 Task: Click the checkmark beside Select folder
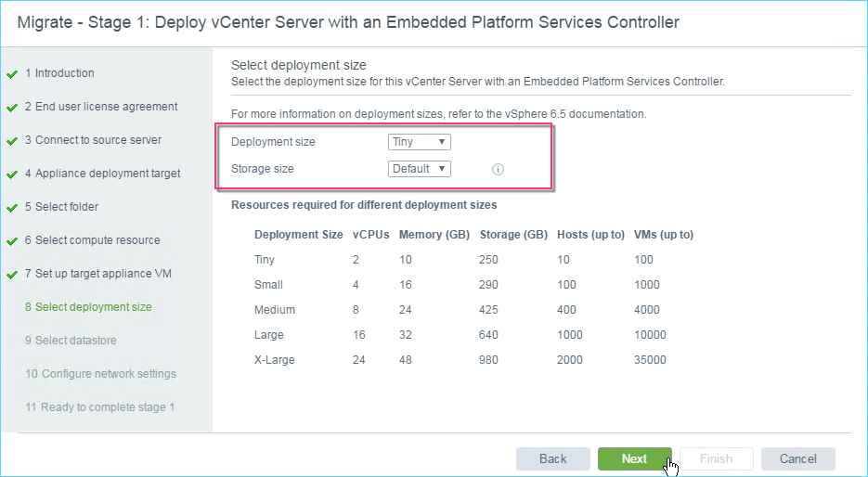click(12, 208)
